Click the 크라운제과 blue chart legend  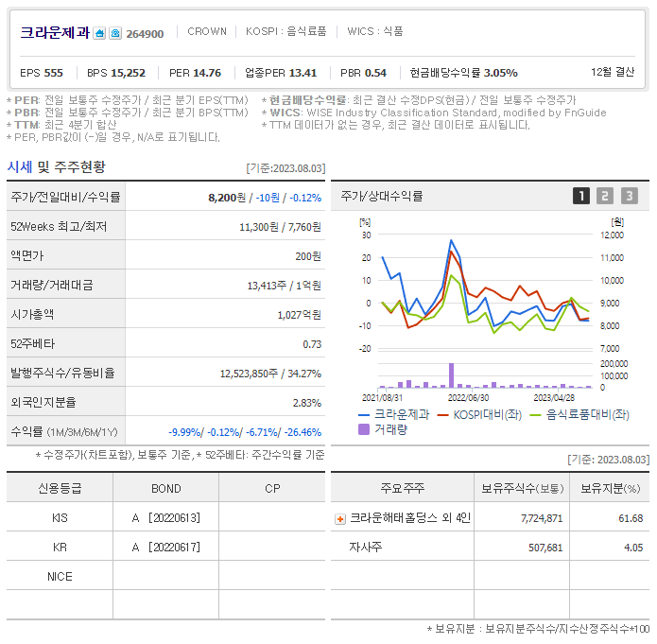[x=394, y=415]
